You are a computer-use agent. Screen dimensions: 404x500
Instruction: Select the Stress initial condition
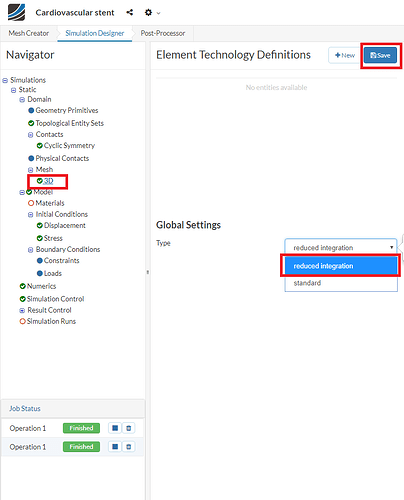pos(53,238)
